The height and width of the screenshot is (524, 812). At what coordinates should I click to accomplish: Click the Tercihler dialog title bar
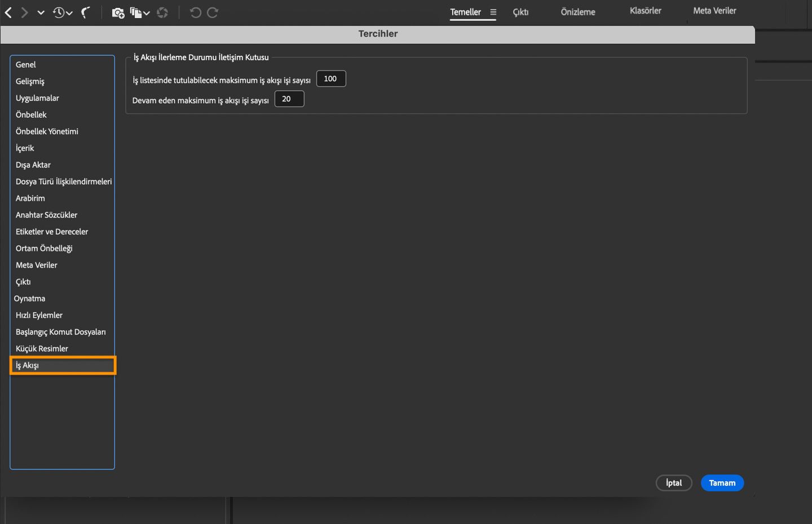pyautogui.click(x=378, y=34)
